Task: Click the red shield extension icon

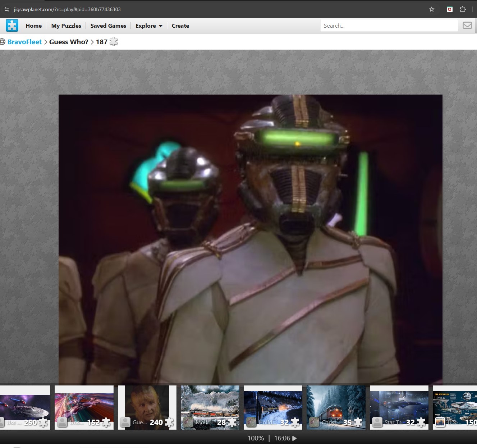Action: click(x=449, y=9)
